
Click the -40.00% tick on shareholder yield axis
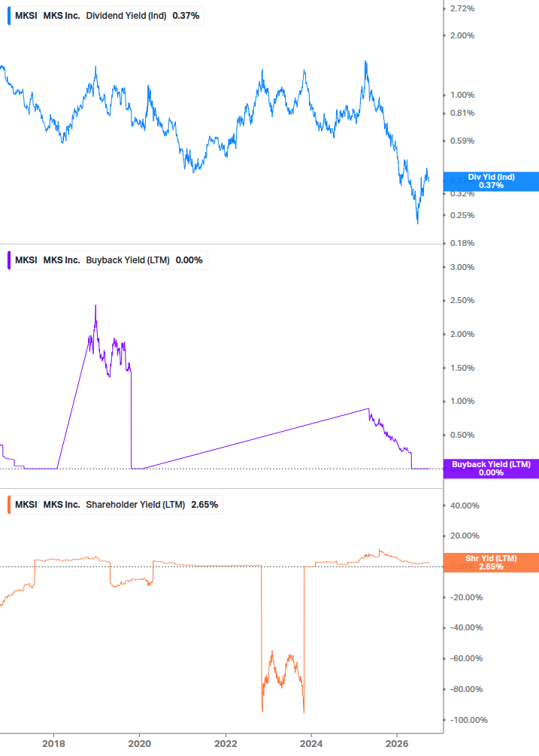point(466,628)
